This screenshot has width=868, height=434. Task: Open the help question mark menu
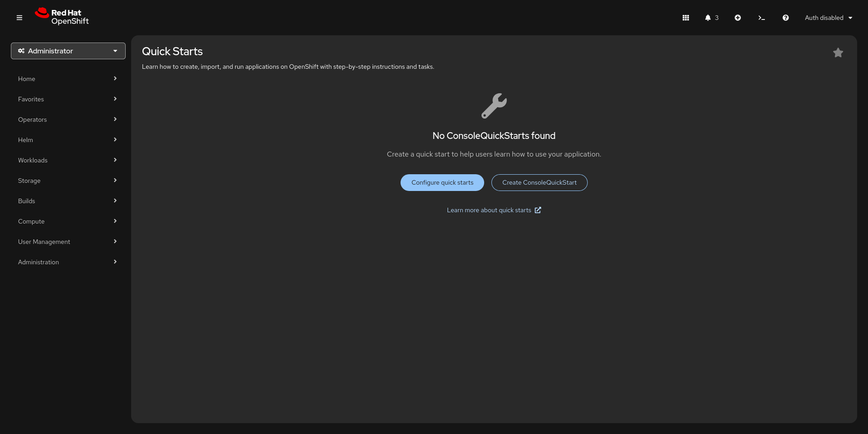tap(786, 18)
